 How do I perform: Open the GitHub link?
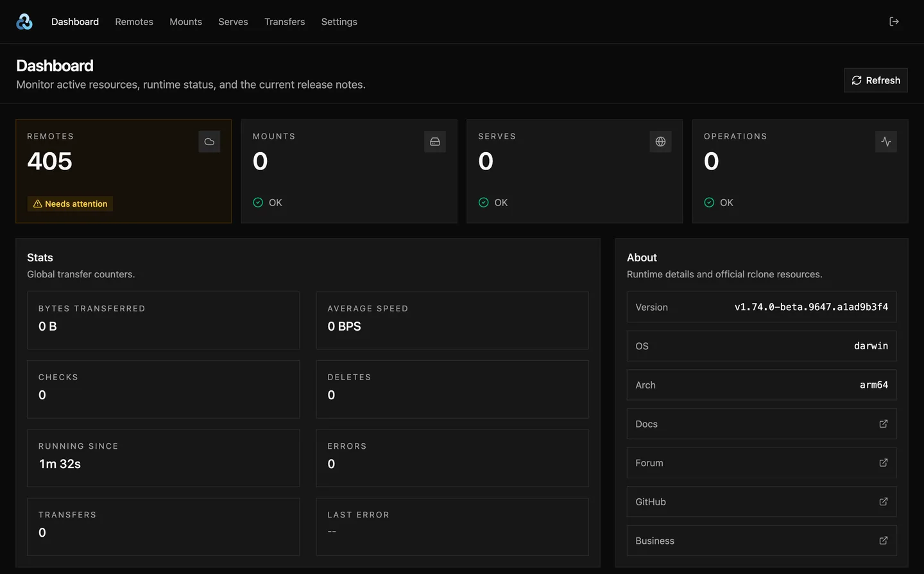pos(762,501)
